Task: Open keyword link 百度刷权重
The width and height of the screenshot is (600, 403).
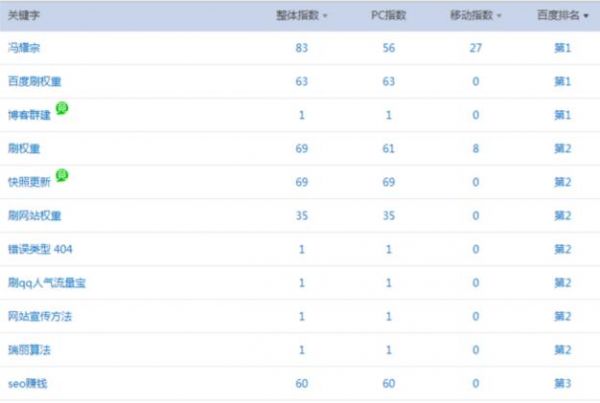Action: point(34,81)
